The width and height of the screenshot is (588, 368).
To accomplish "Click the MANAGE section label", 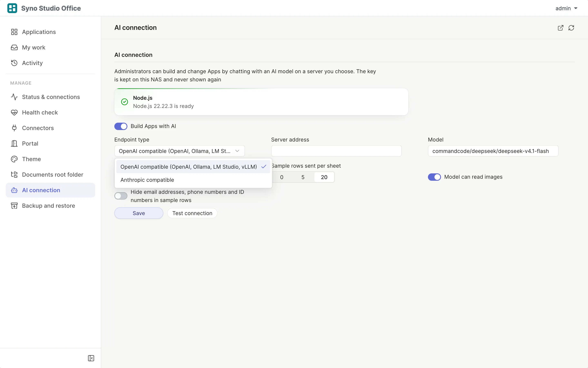I will pos(21,83).
